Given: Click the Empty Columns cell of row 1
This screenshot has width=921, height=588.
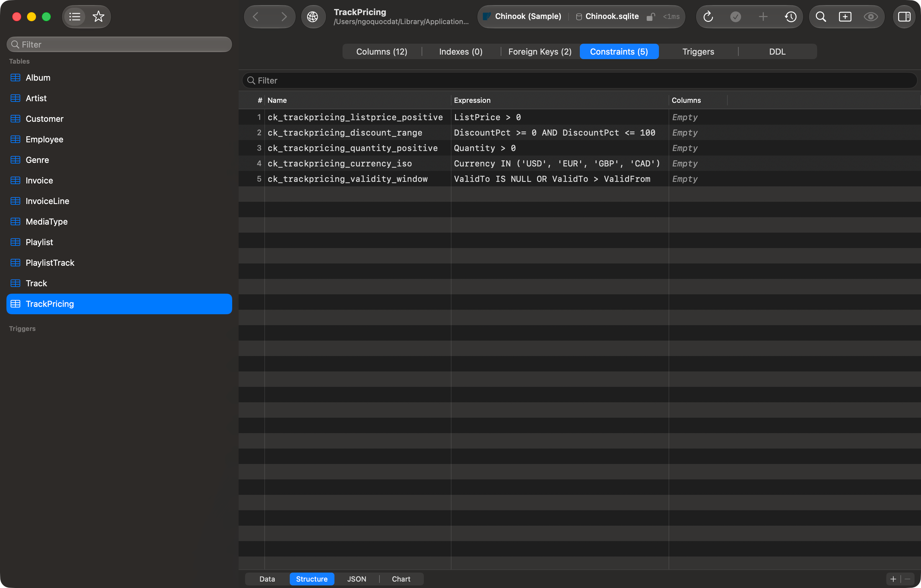Looking at the screenshot, I should tap(698, 117).
